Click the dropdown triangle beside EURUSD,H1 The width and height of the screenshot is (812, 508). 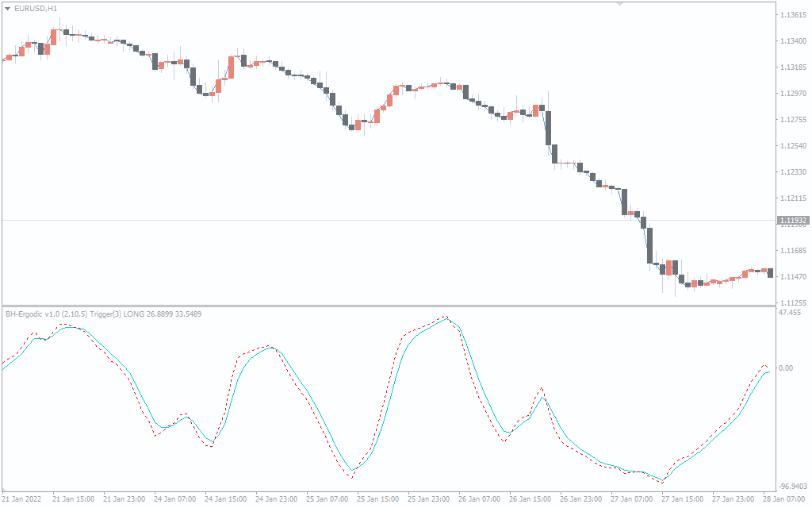point(8,8)
